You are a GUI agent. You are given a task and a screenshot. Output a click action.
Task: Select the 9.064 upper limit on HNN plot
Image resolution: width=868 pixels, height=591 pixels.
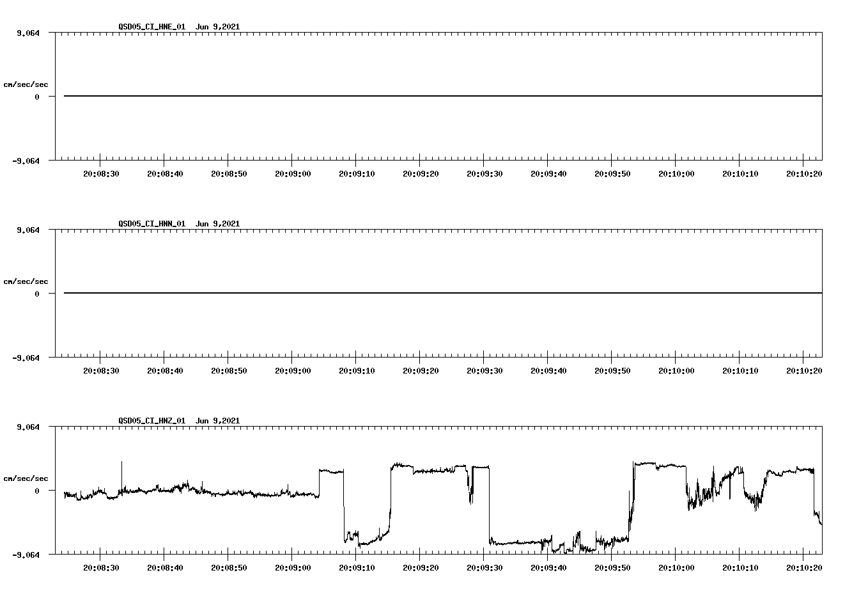[28, 230]
